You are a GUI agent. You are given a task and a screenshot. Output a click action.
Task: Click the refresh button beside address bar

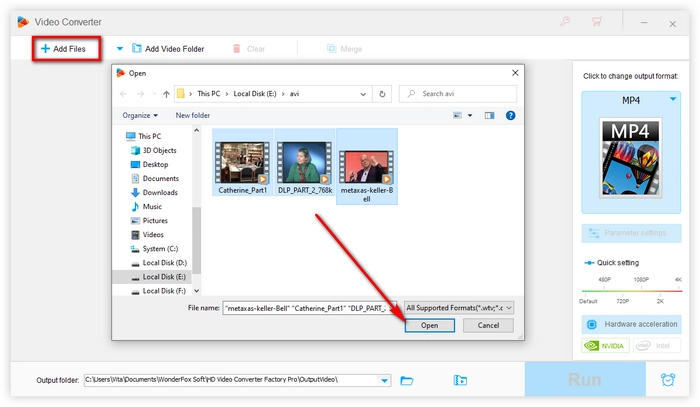point(383,93)
